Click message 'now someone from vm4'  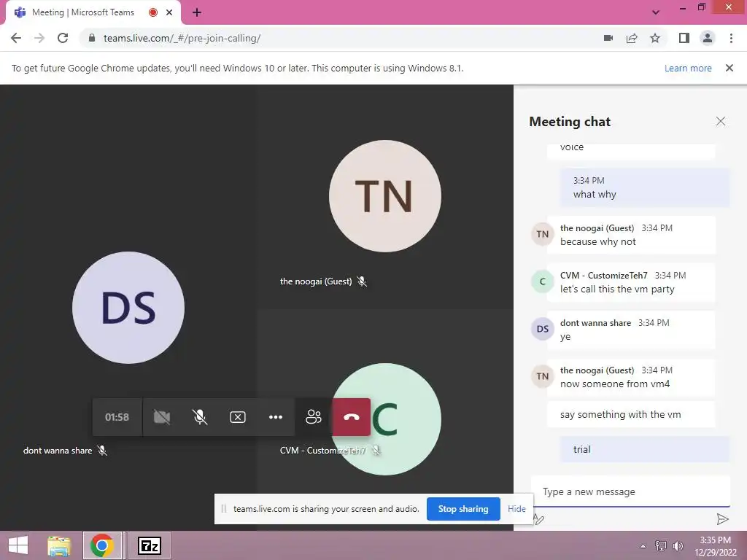tap(615, 384)
